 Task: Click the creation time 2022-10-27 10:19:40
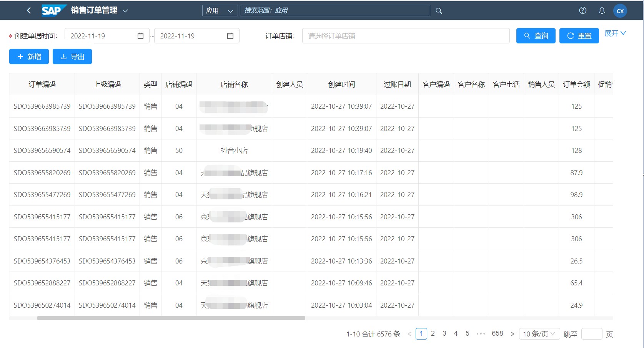[x=341, y=151]
